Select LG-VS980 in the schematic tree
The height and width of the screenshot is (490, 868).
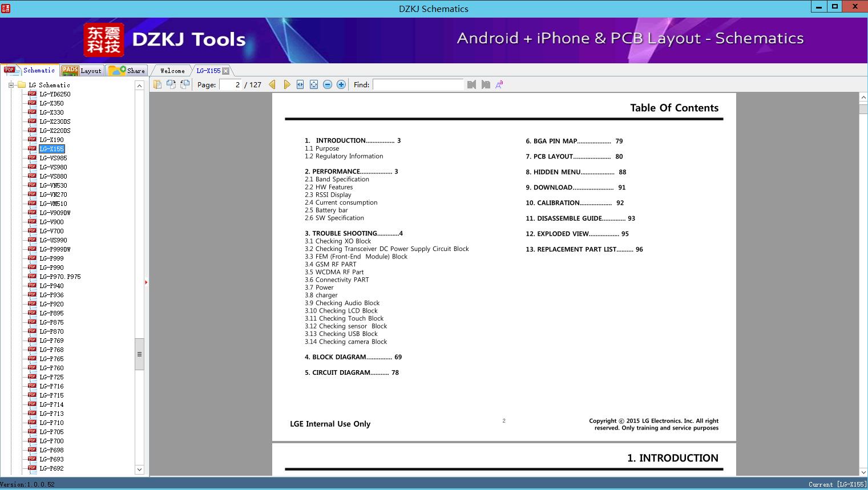point(53,167)
